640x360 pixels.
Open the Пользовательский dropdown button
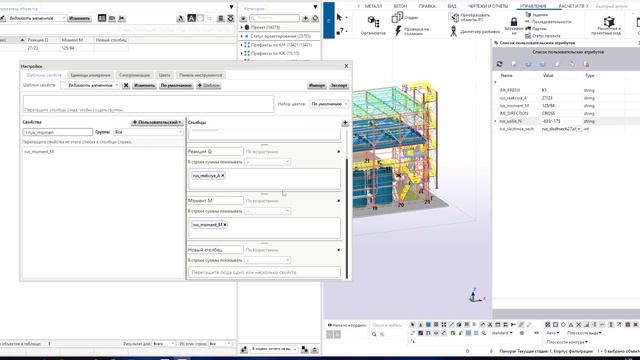(x=157, y=122)
